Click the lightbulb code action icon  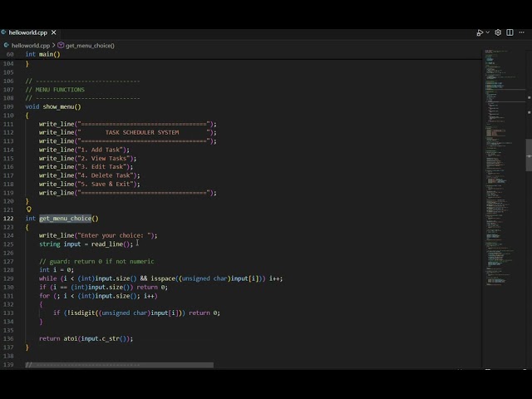pos(29,209)
